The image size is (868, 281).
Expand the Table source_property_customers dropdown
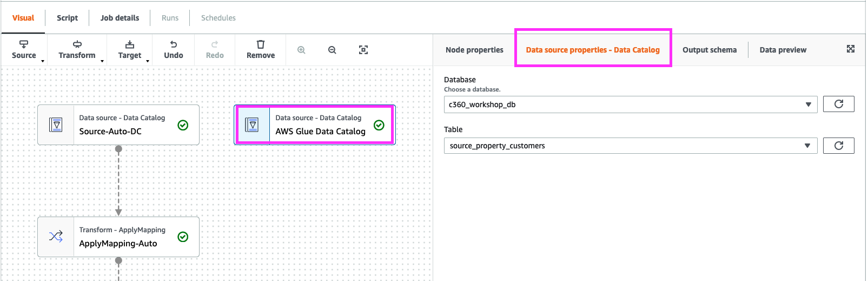630,146
